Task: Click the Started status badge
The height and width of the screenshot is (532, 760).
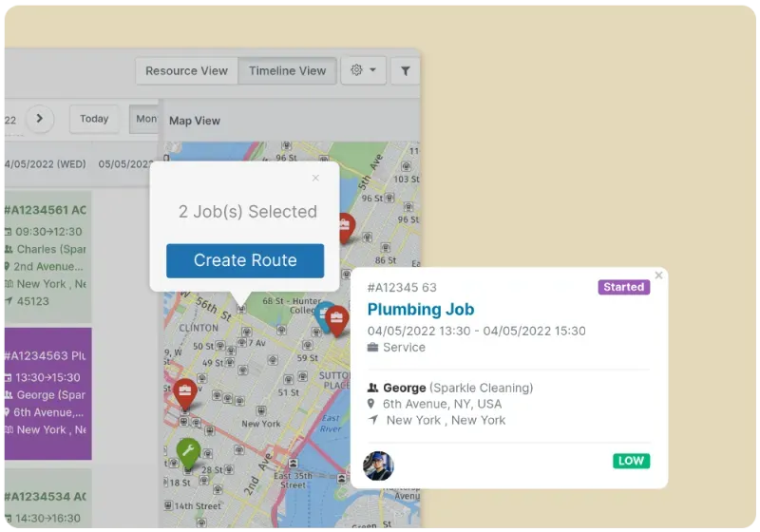Action: tap(623, 287)
